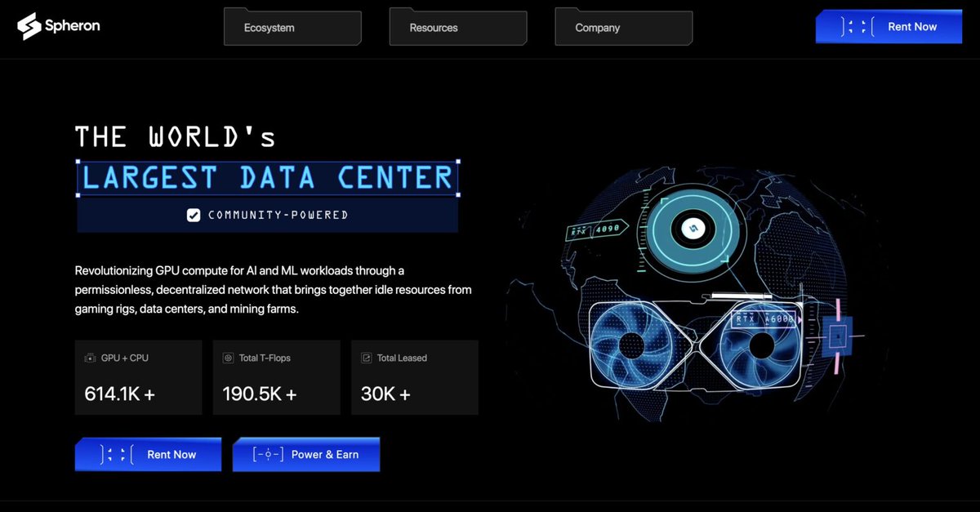Click the GPU + CPU chip icon
The image size is (980, 512).
point(91,358)
